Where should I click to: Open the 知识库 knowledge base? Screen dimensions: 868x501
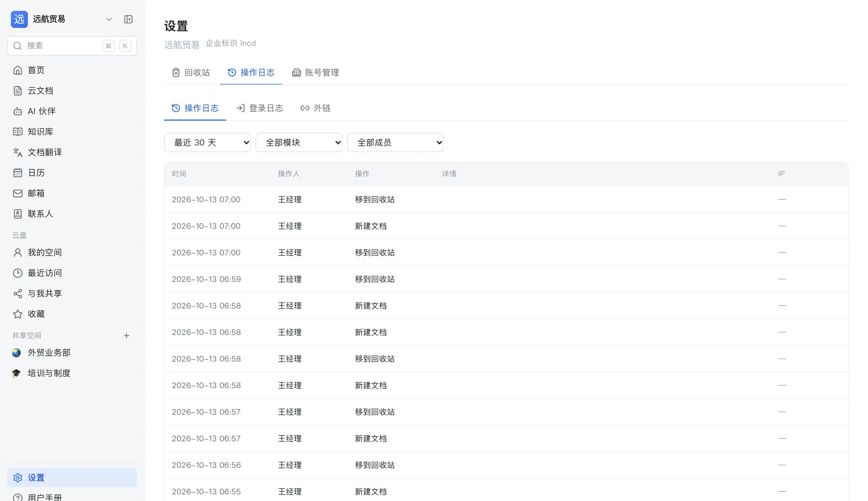coord(72,132)
